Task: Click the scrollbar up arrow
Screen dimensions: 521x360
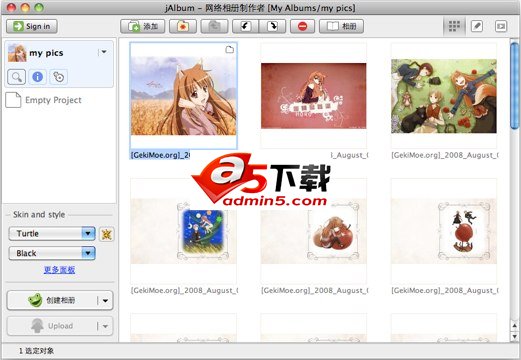Action: (x=514, y=325)
